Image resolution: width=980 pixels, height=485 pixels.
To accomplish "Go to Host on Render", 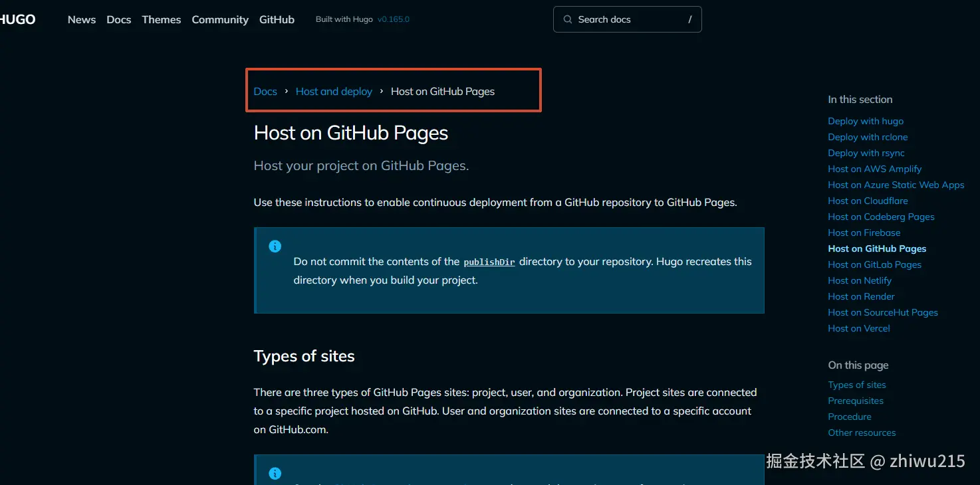I will (861, 296).
